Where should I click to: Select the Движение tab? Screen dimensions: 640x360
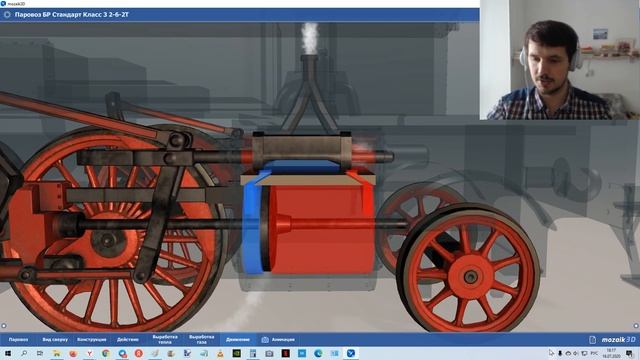[238, 340]
